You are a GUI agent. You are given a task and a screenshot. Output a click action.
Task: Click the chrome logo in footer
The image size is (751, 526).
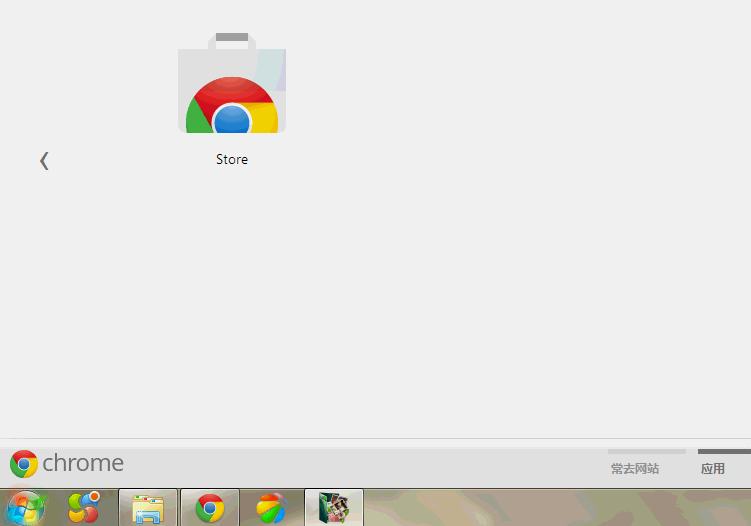(67, 464)
